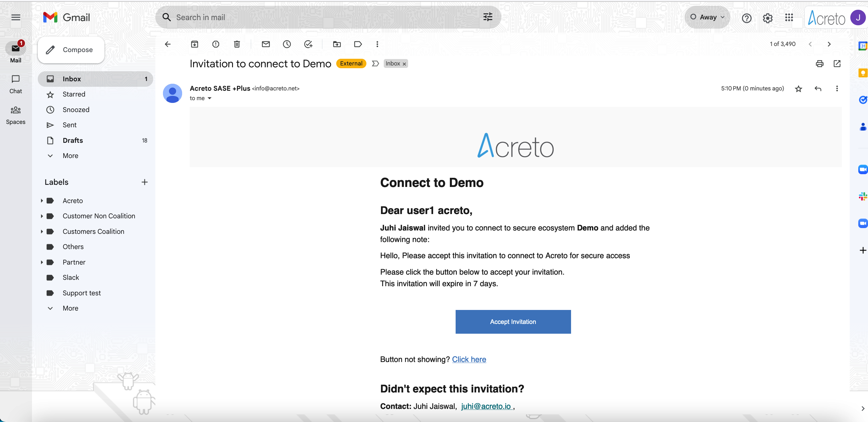Open Google Keep side panel
Image resolution: width=868 pixels, height=422 pixels.
pos(863,73)
